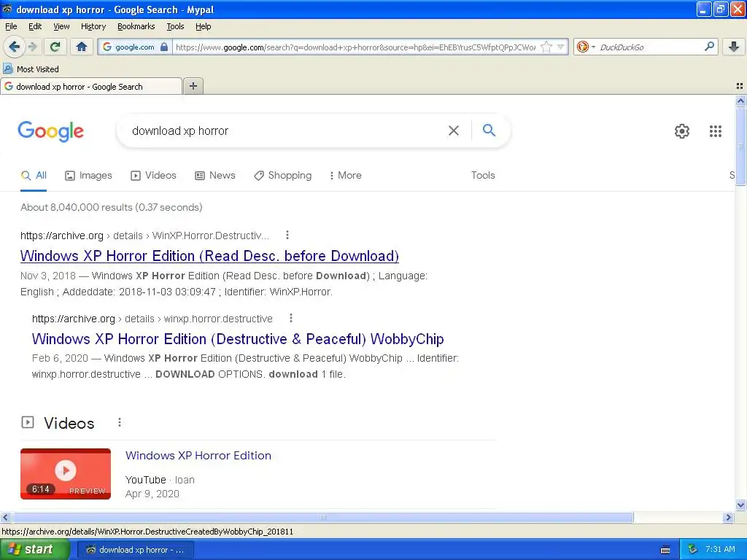This screenshot has height=560, width=747.
Task: Open the Edit menu
Action: click(x=35, y=27)
